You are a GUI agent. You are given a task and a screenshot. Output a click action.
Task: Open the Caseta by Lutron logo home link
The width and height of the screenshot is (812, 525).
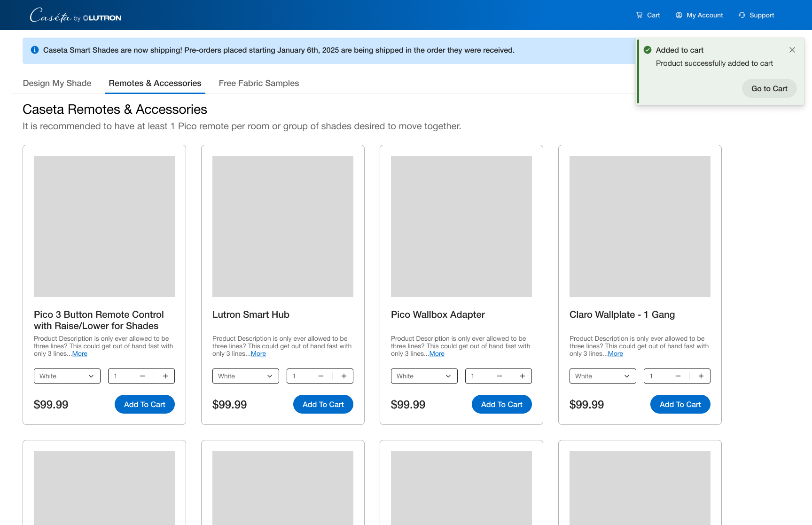(76, 16)
